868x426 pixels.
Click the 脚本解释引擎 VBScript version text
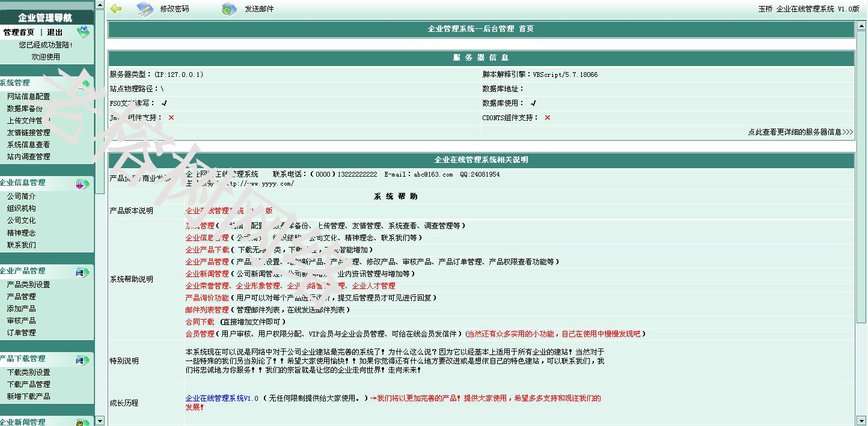(540, 75)
